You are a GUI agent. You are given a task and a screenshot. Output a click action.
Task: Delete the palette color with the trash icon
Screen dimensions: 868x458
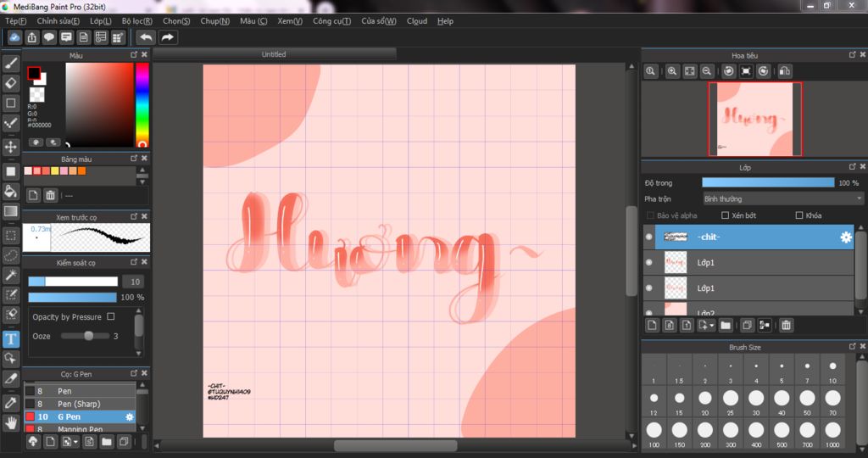(x=50, y=195)
